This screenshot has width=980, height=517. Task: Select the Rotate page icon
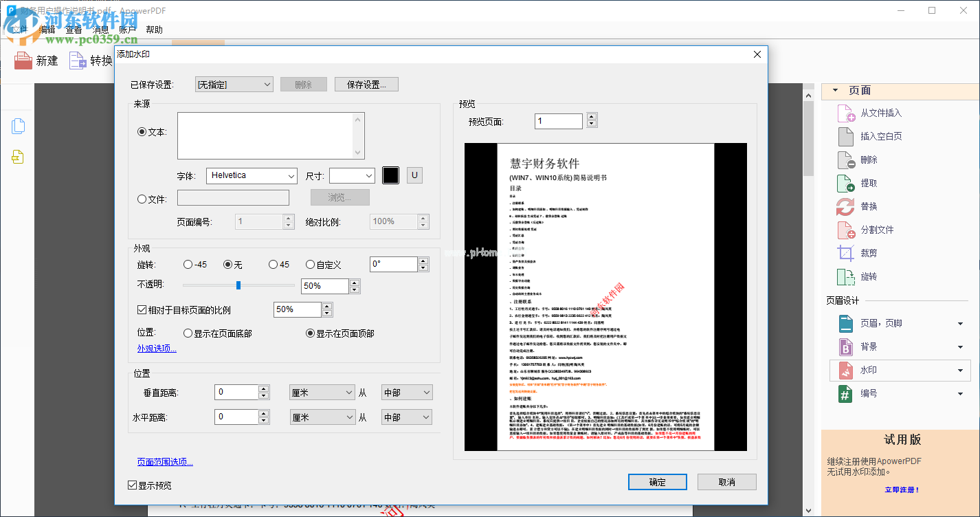coord(845,276)
